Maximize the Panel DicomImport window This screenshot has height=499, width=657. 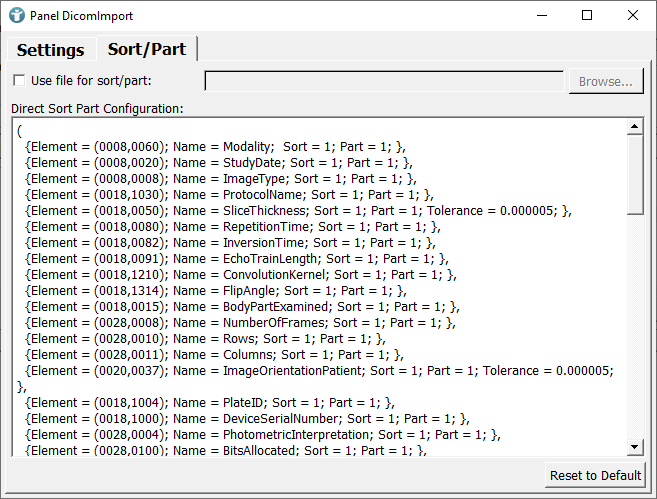(587, 15)
